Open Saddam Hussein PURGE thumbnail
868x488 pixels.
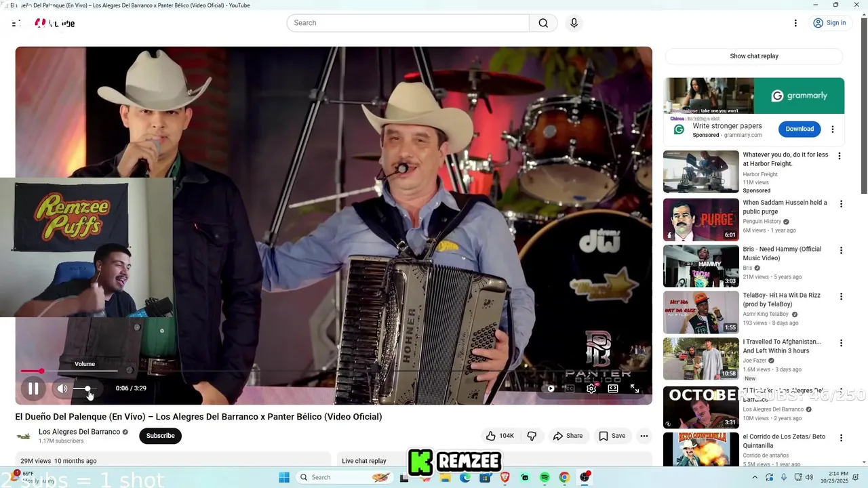click(701, 220)
